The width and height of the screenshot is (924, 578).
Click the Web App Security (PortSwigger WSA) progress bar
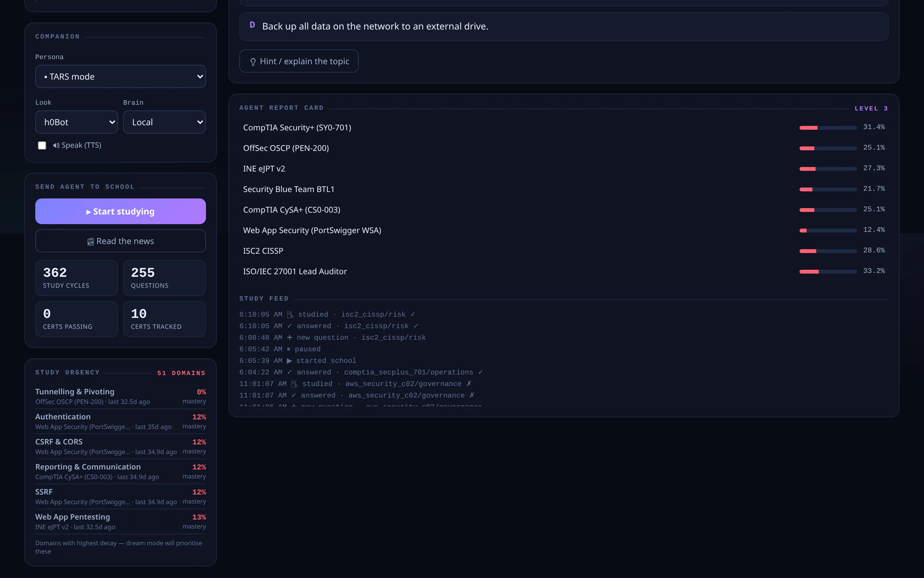tap(828, 231)
